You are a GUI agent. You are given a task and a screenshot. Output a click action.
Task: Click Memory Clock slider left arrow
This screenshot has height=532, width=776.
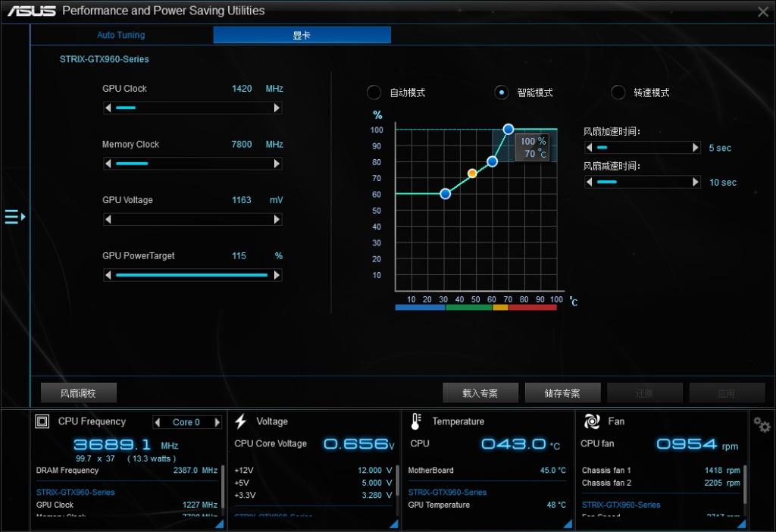pyautogui.click(x=108, y=164)
